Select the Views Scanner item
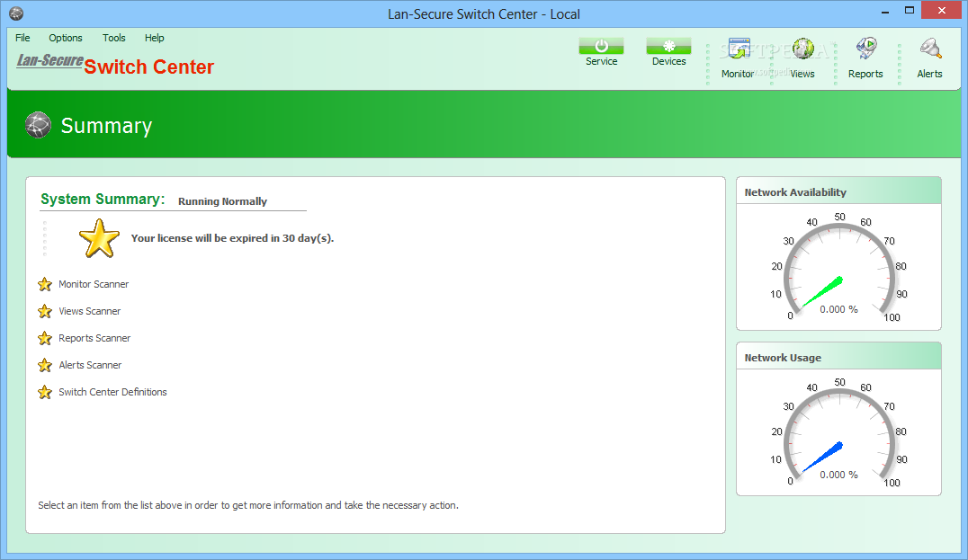The height and width of the screenshot is (560, 968). coord(90,311)
